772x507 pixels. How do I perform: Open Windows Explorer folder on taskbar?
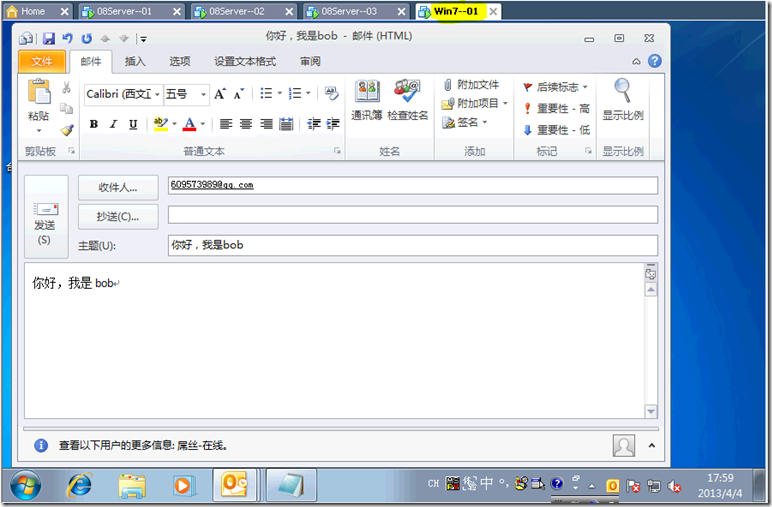(x=132, y=486)
